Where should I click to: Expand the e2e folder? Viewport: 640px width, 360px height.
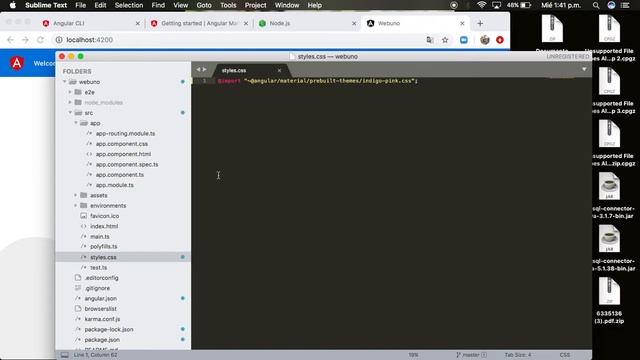[70, 92]
